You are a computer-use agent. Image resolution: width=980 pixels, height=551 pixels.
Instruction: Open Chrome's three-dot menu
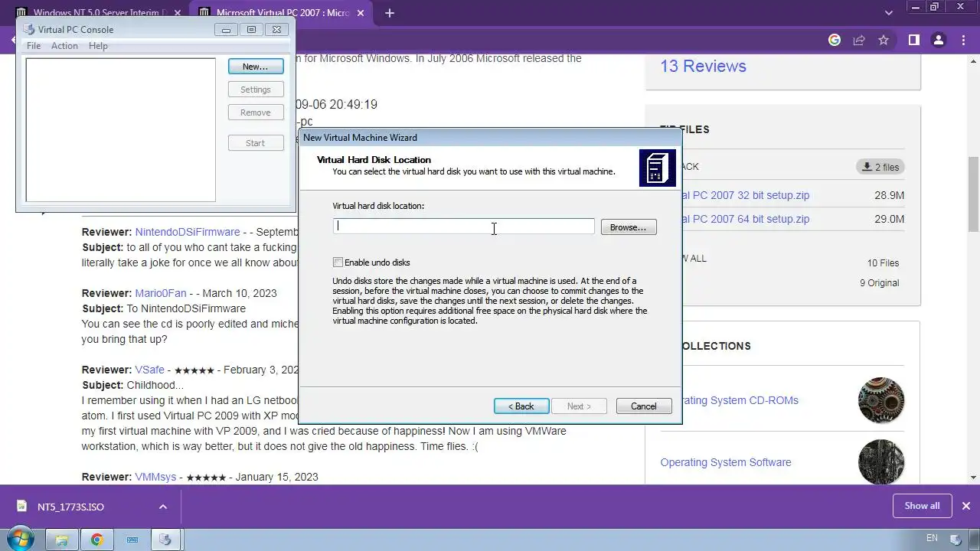click(962, 40)
